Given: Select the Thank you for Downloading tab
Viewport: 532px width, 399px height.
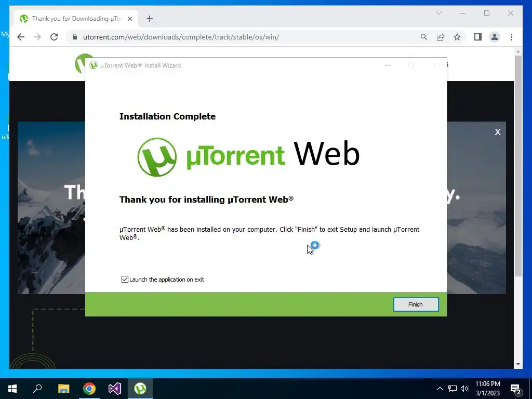Looking at the screenshot, I should [x=76, y=19].
